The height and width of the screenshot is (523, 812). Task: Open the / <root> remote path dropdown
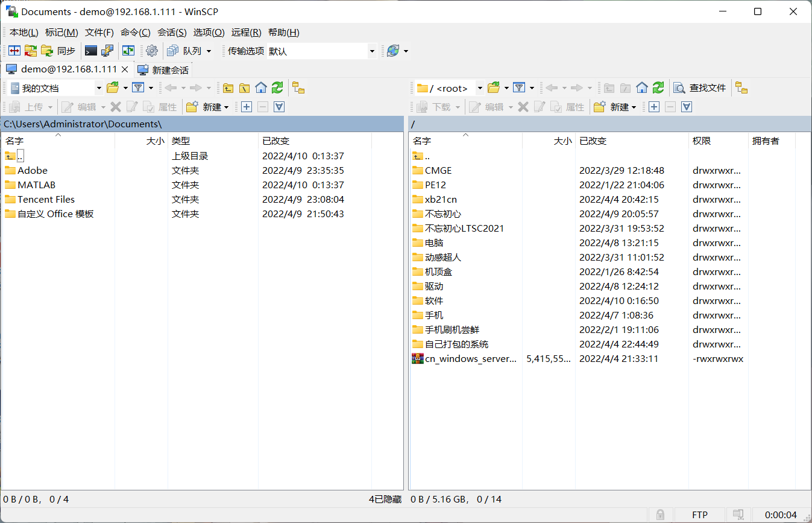click(480, 88)
